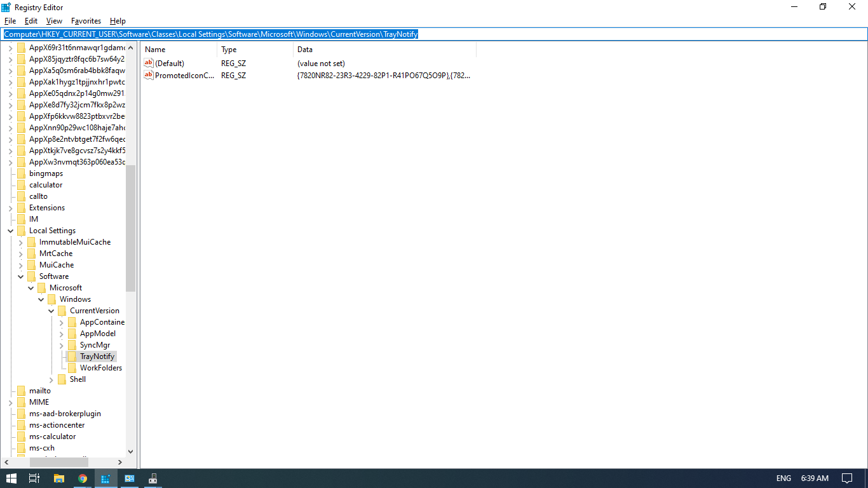Collapse the Windows tree node
Screen dimensions: 868x488
pyautogui.click(x=41, y=299)
